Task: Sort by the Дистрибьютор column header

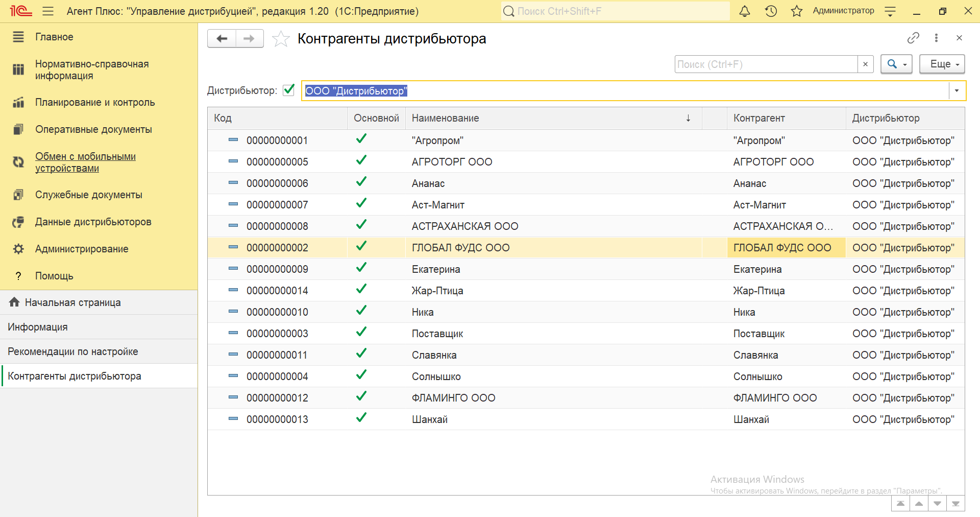Action: tap(905, 118)
